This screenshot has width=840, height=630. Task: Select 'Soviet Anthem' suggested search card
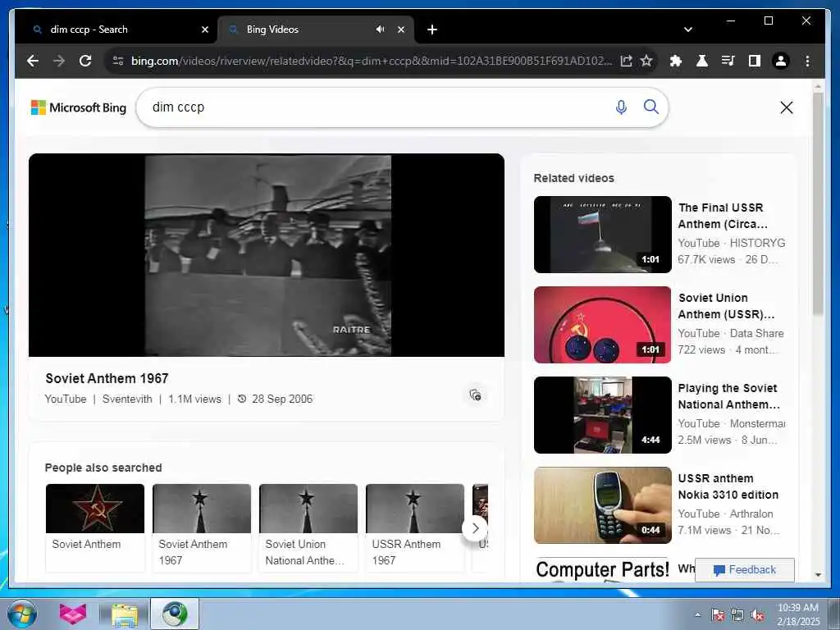[x=95, y=527]
